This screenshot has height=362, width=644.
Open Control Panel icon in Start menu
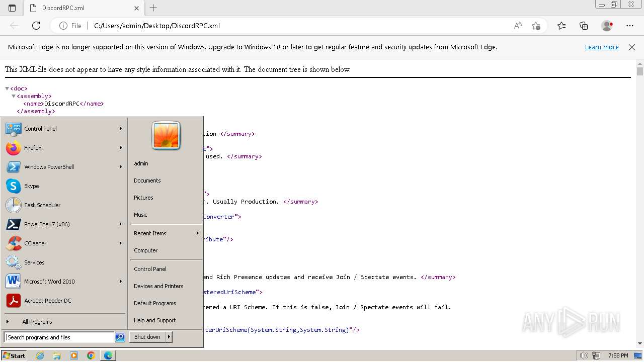(x=13, y=129)
